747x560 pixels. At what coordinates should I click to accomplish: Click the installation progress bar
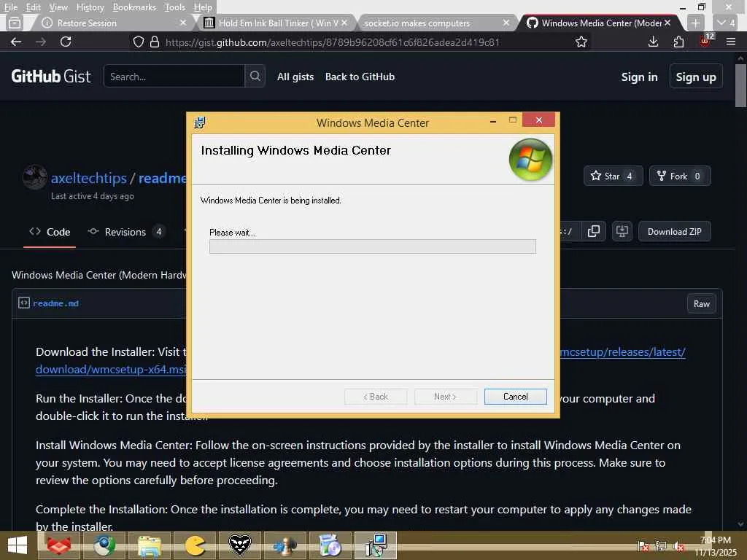click(x=373, y=246)
